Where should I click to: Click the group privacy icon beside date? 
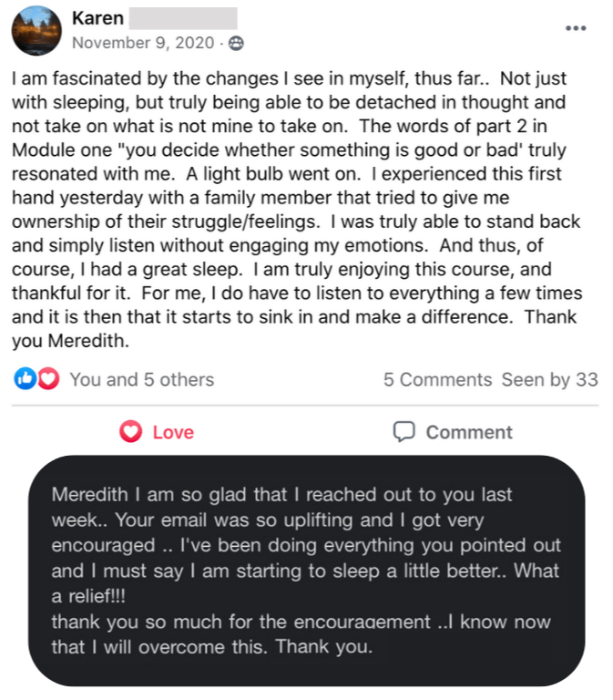pos(236,43)
